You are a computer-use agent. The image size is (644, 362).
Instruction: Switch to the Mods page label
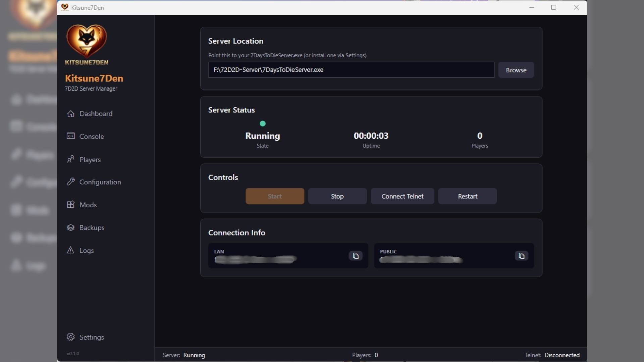point(88,205)
